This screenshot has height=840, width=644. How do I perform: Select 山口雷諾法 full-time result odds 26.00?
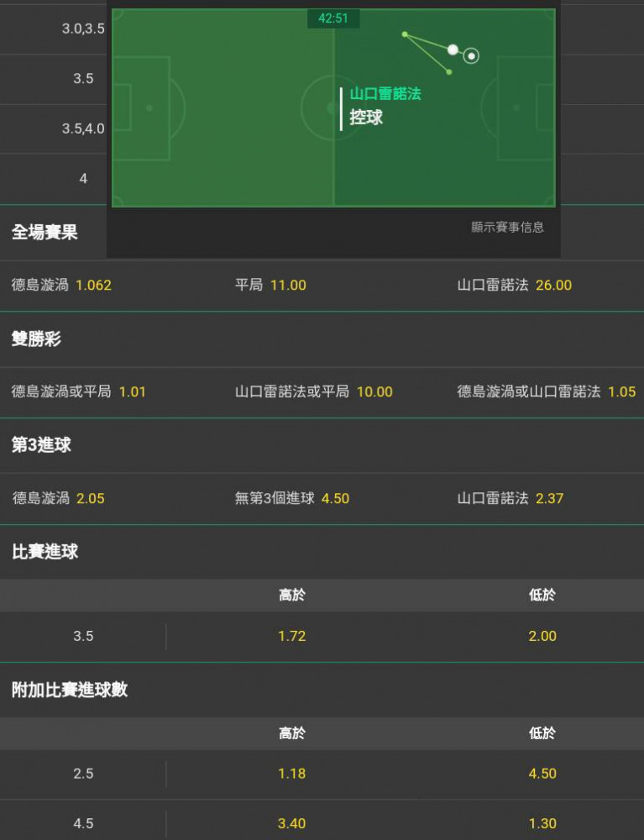click(x=515, y=285)
